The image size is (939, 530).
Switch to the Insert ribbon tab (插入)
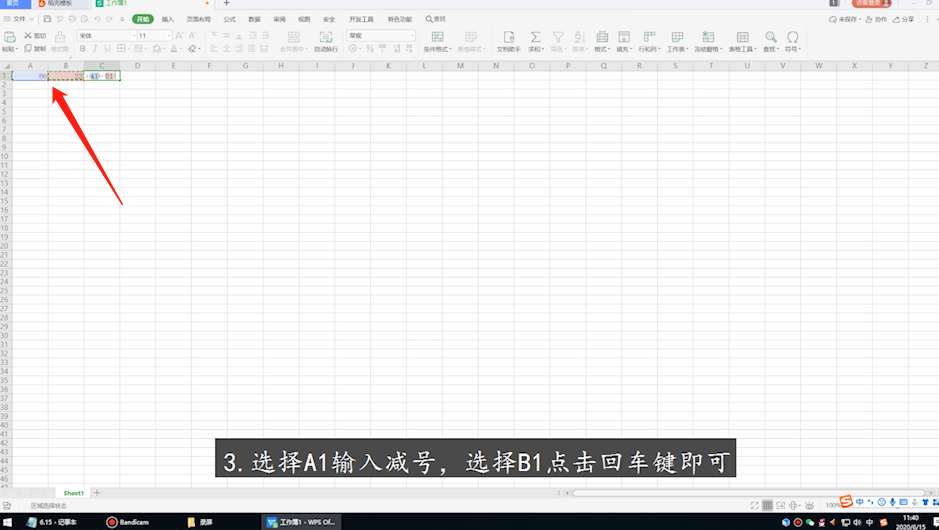click(x=168, y=19)
